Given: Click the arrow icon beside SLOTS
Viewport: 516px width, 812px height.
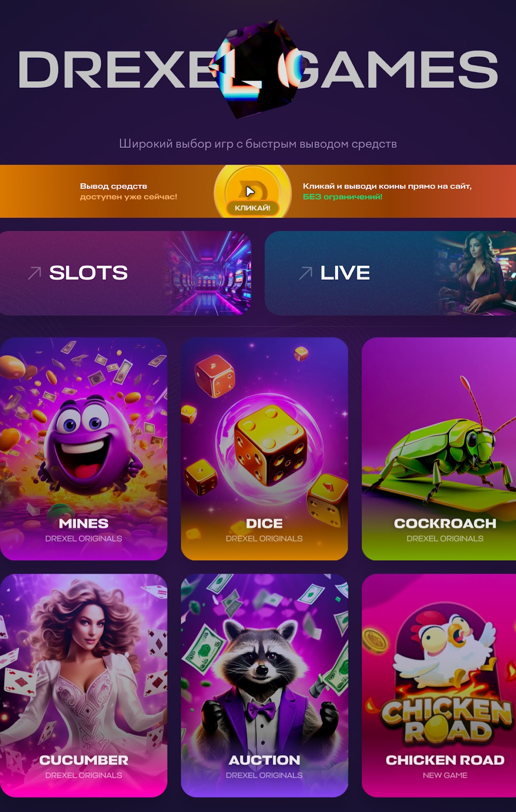Looking at the screenshot, I should pyautogui.click(x=35, y=273).
